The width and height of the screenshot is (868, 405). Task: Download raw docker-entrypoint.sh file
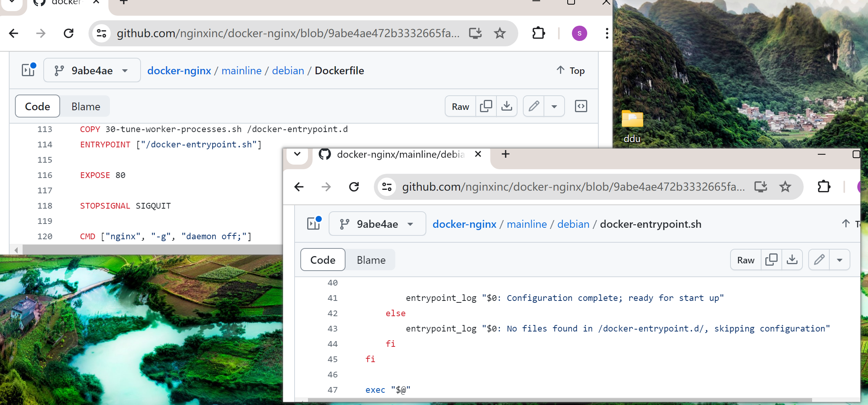point(792,260)
